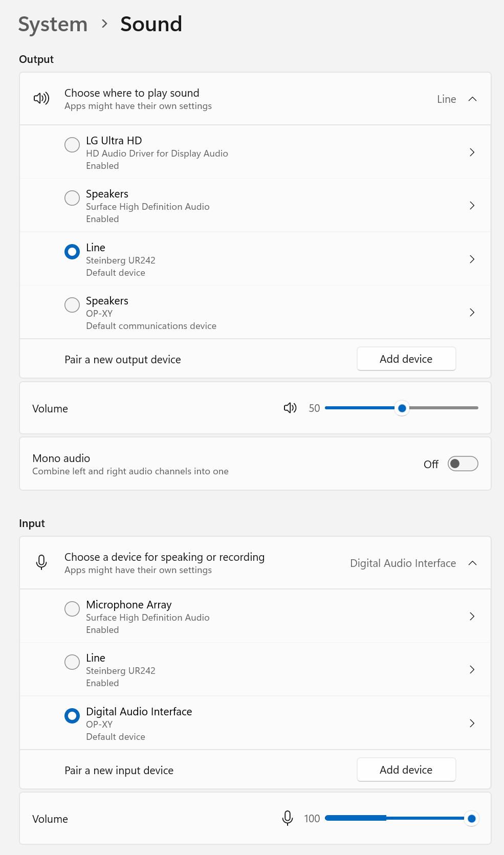Image resolution: width=504 pixels, height=855 pixels.
Task: Add device to pair new input
Action: pos(406,770)
